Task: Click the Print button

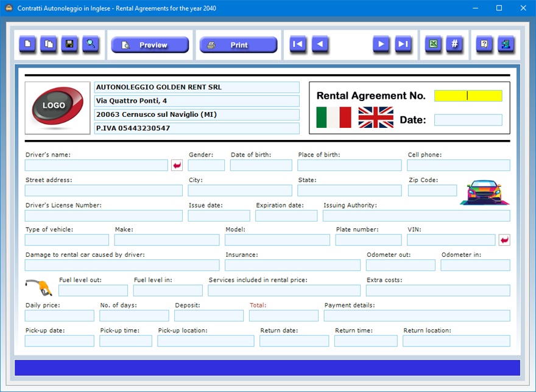Action: [236, 45]
